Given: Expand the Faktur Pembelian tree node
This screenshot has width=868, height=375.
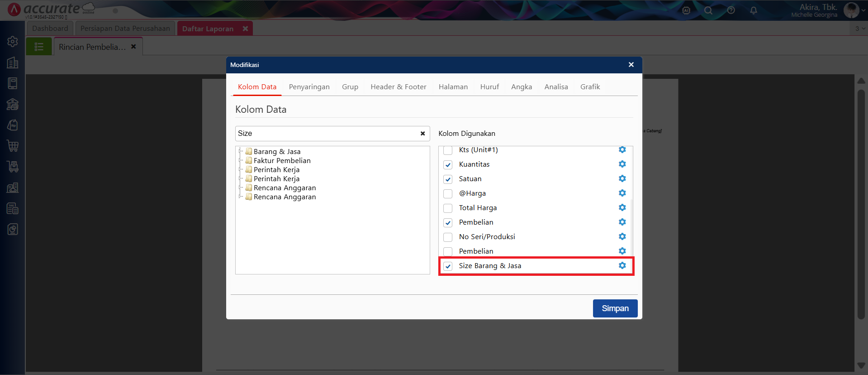Looking at the screenshot, I should click(241, 160).
